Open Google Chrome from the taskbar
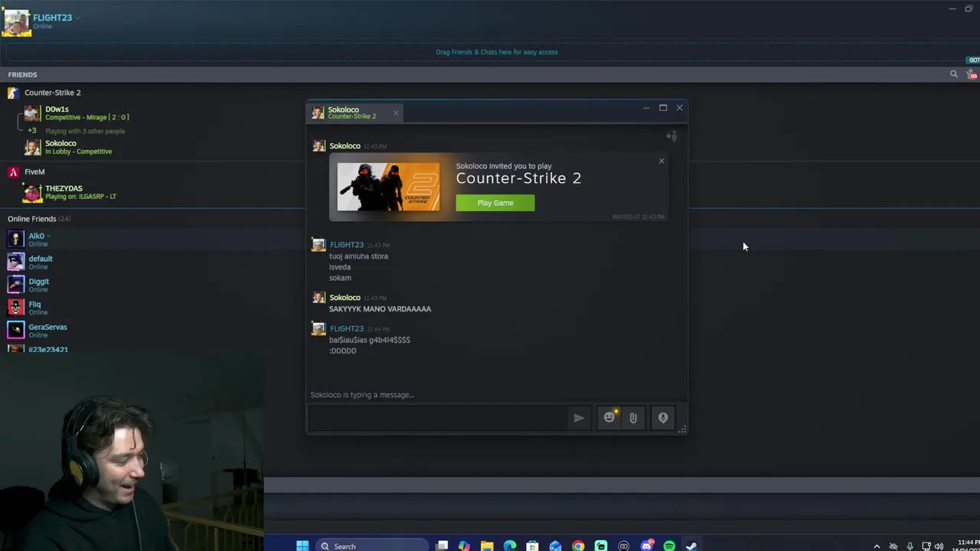The height and width of the screenshot is (551, 980). [578, 546]
